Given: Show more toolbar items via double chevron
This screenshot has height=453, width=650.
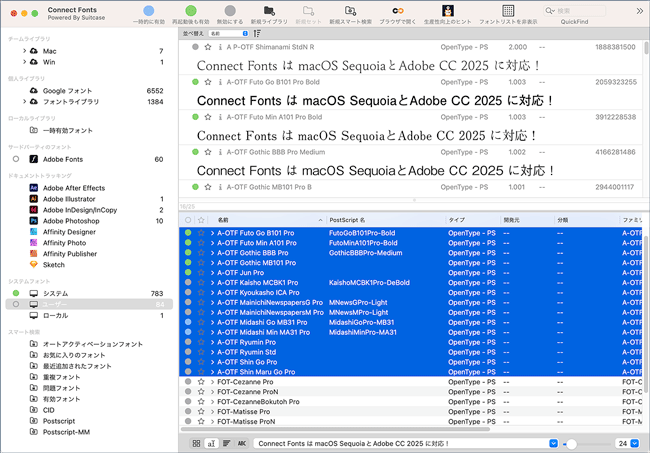Looking at the screenshot, I should point(640,11).
